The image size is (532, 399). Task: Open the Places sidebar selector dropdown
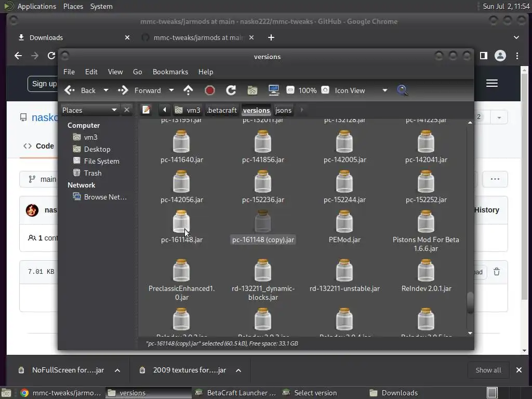click(x=89, y=110)
